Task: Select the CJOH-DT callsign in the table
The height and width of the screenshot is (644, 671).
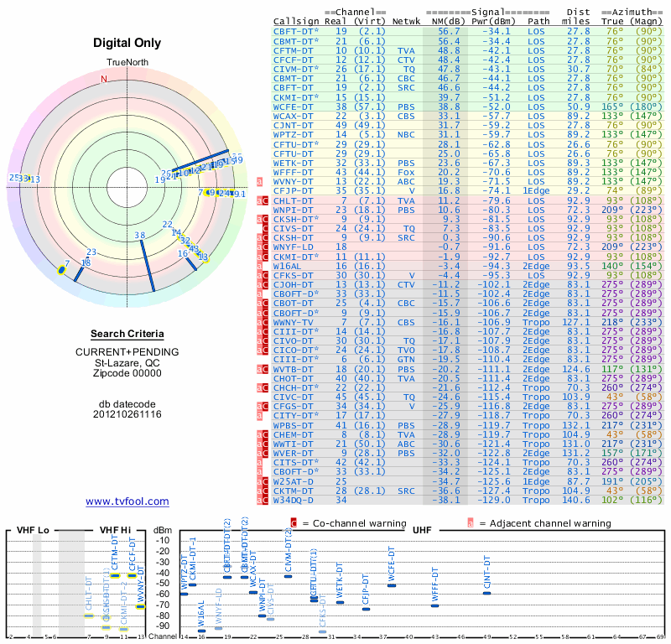Action: point(294,284)
